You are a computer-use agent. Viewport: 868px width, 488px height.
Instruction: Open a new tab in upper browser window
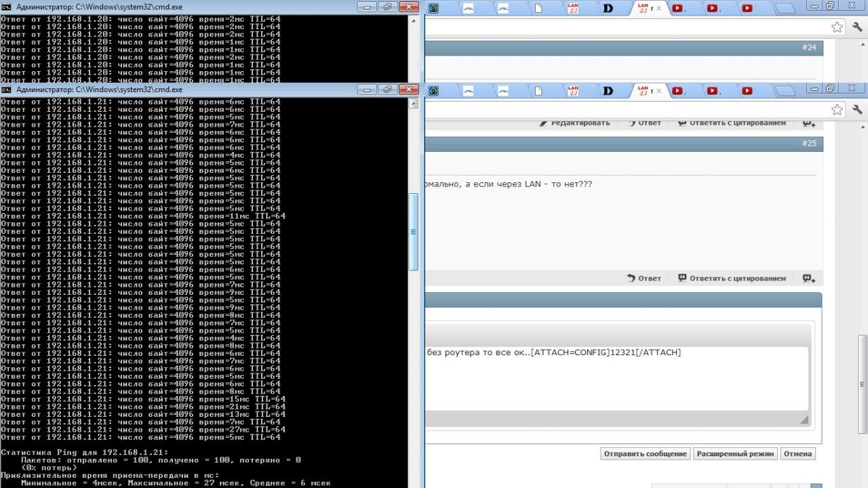pyautogui.click(x=786, y=9)
